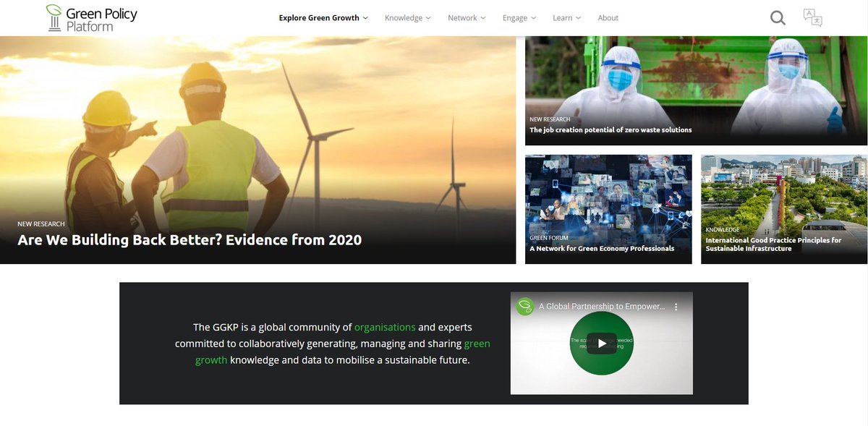868x426 pixels.
Task: Click the 'KNOWLEDGE' label on city card
Action: pyautogui.click(x=723, y=229)
